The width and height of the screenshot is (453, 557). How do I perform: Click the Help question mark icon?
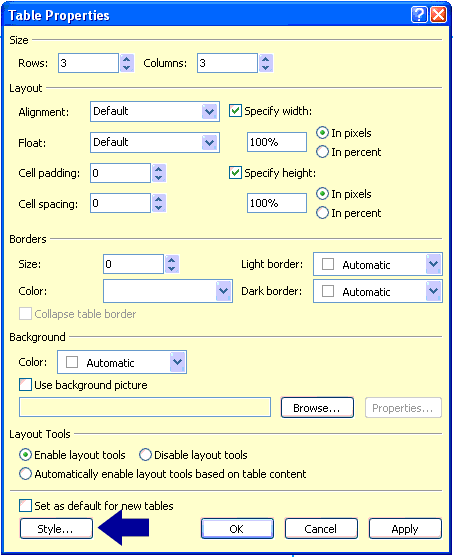tap(419, 15)
